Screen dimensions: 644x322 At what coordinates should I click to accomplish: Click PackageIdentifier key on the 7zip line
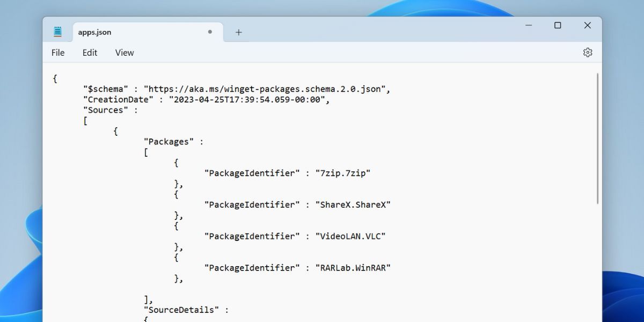[x=252, y=173]
